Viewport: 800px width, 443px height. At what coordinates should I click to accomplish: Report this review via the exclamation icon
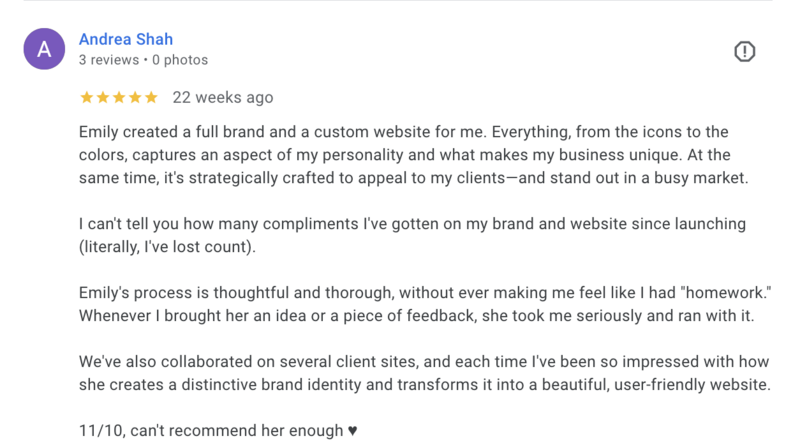pos(744,52)
